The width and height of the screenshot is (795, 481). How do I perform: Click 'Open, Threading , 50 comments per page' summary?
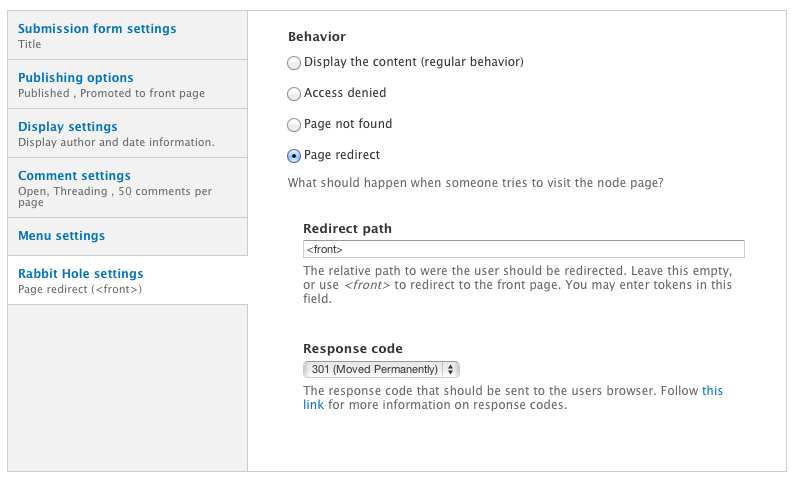[x=115, y=197]
